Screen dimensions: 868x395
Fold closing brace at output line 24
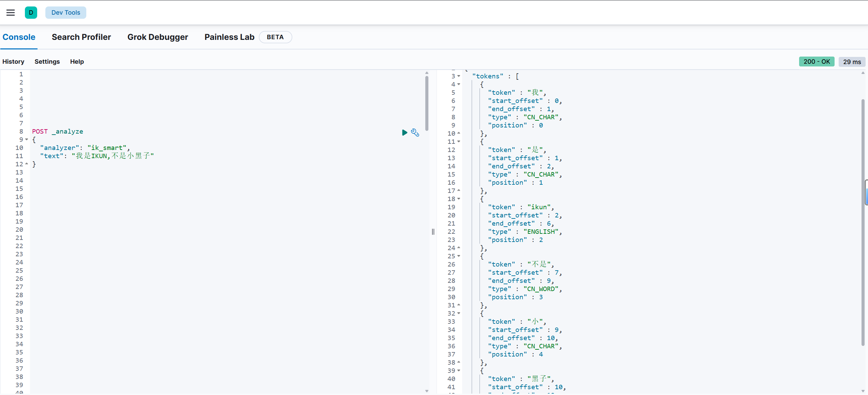click(x=459, y=248)
